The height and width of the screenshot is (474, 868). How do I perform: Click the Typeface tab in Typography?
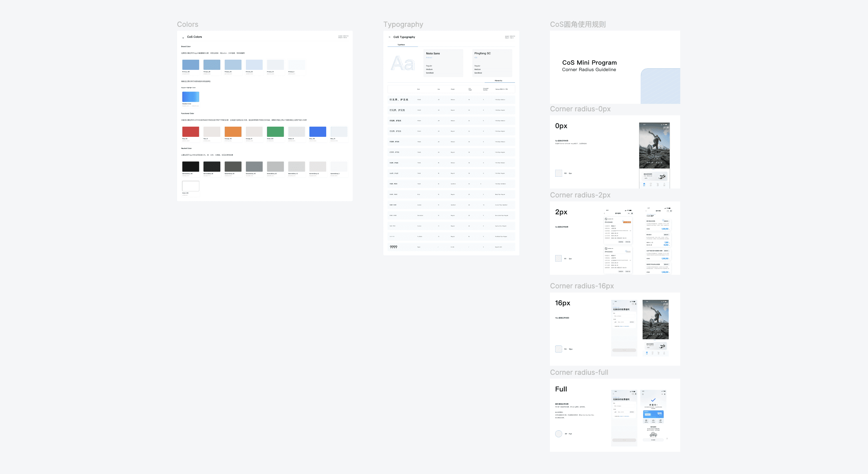click(401, 45)
